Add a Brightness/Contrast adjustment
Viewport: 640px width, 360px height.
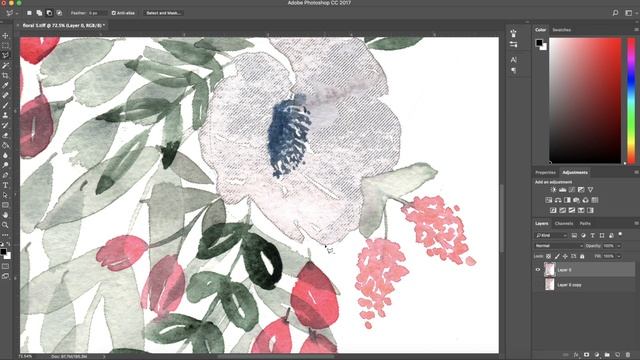pos(553,190)
